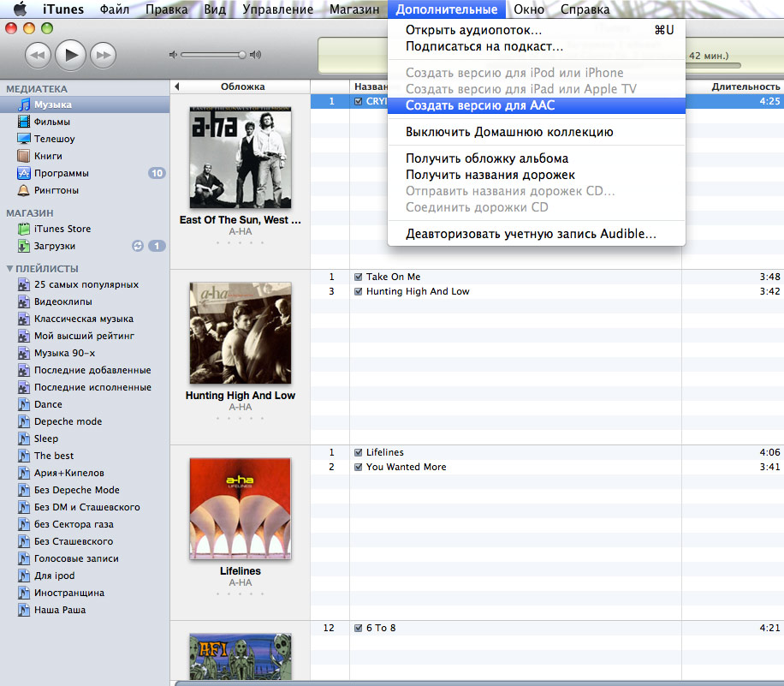This screenshot has height=686, width=784.
Task: Open the Книги library icon
Action: pyautogui.click(x=23, y=156)
